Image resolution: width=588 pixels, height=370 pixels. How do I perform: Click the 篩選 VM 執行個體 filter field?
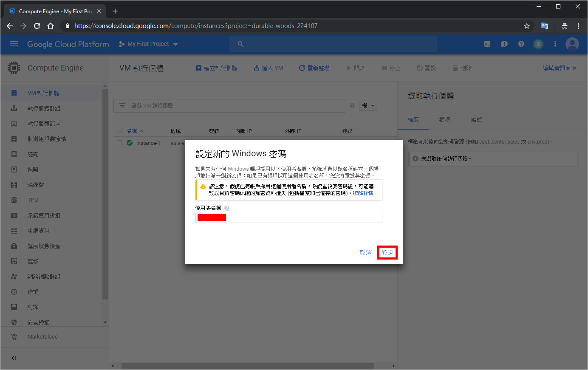coord(229,106)
